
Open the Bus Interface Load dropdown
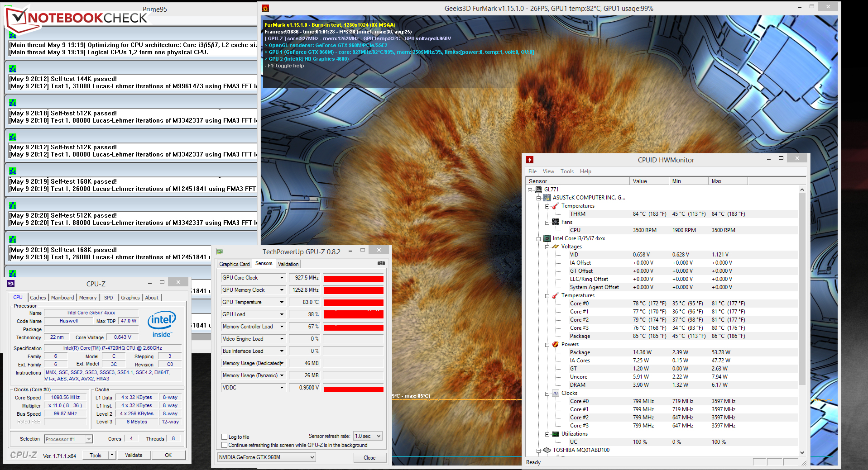coord(282,351)
